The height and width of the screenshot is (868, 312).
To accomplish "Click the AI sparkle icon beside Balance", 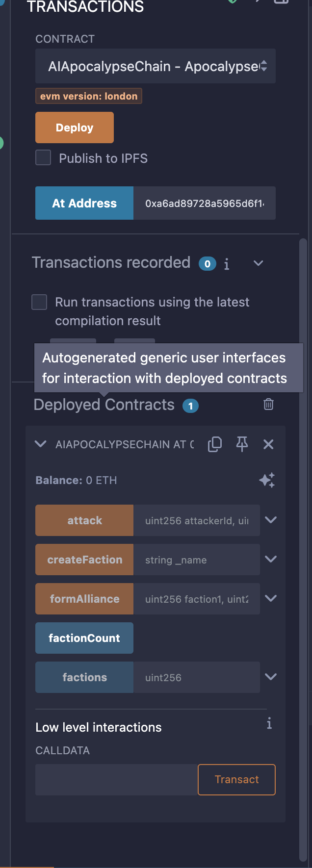I will pos(267,480).
